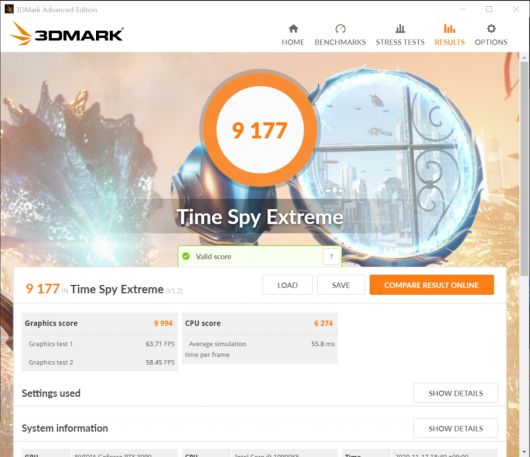This screenshot has width=530, height=457.
Task: Click the green Valid score checkmark icon
Action: [186, 256]
